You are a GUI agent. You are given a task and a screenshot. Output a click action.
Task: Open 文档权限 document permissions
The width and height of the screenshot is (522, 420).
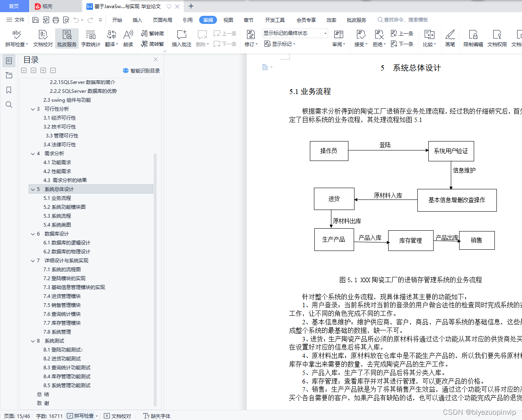coord(497,39)
